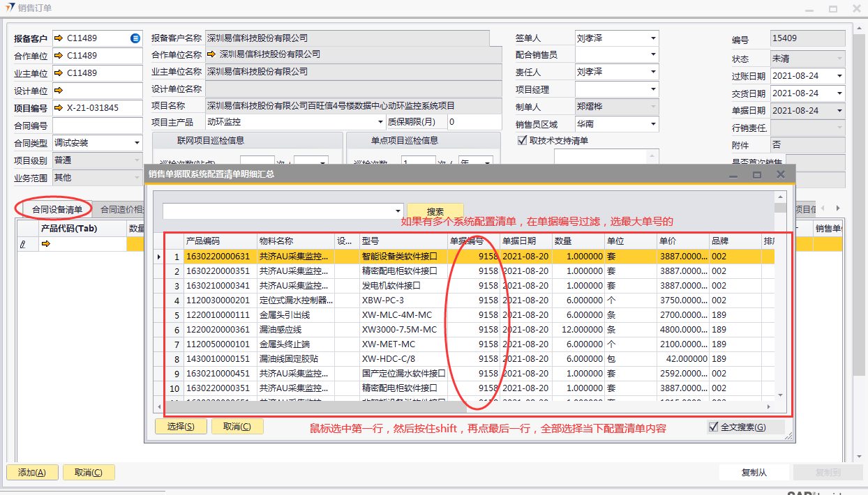Screen dimensions: 868x495
Task: Click the link arrow beside 报备客户 C11489
Action: (59, 38)
